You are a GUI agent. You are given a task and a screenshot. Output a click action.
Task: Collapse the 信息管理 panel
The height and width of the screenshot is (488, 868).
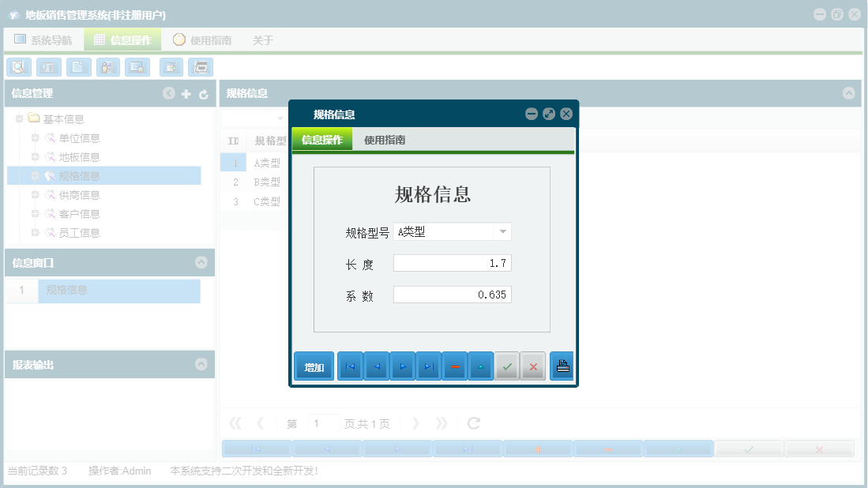click(168, 93)
